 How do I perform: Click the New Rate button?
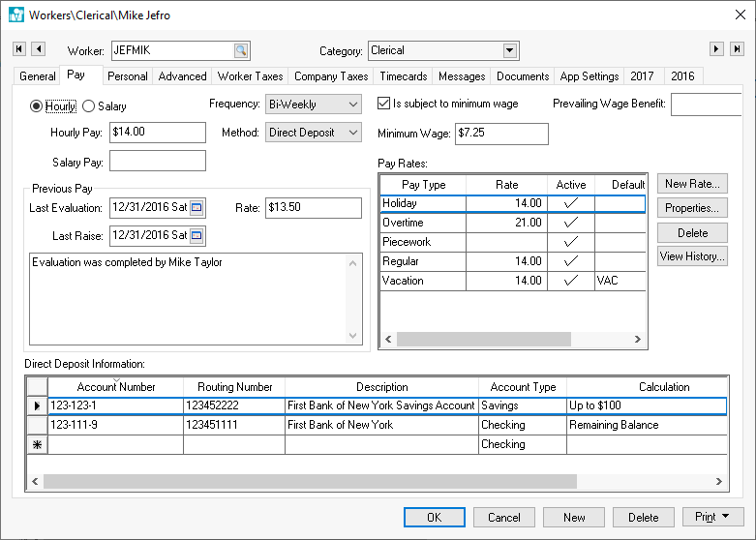[x=691, y=184]
